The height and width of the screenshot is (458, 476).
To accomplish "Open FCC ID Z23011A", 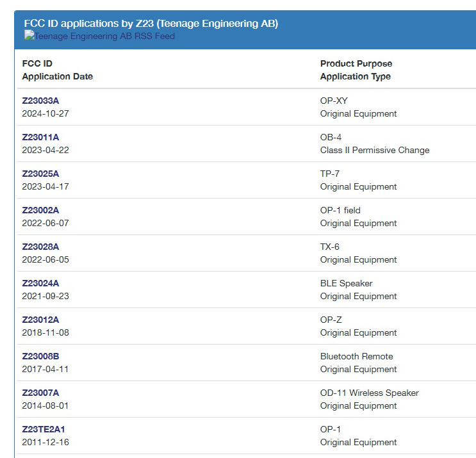I will [40, 137].
